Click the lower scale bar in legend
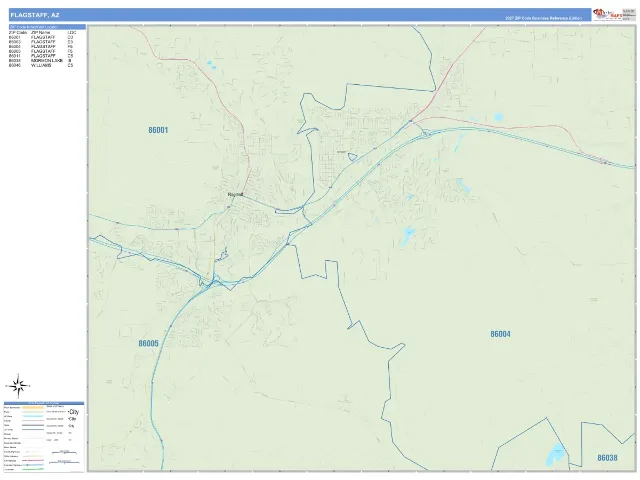Viewport: 640px width, 480px height. (64, 462)
